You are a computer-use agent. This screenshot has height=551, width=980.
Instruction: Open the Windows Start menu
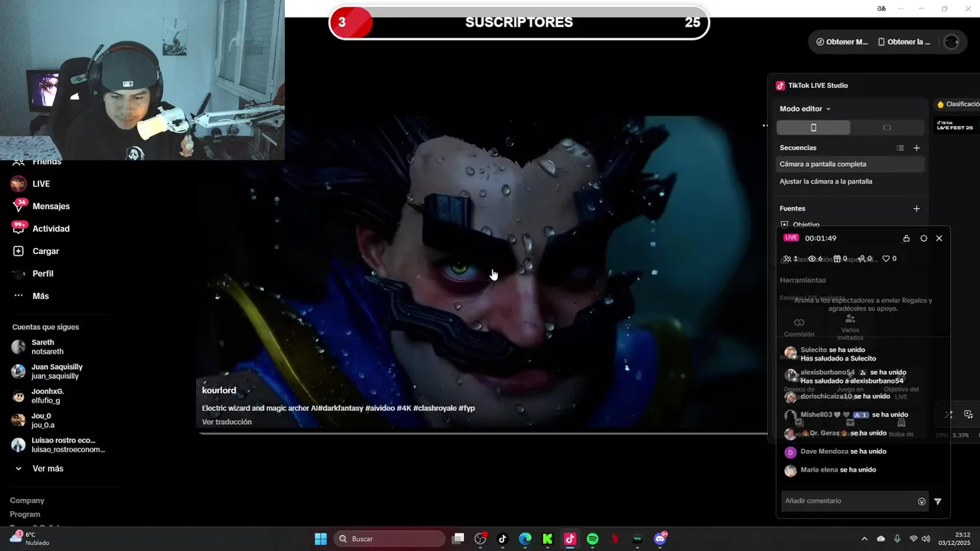pos(321,539)
